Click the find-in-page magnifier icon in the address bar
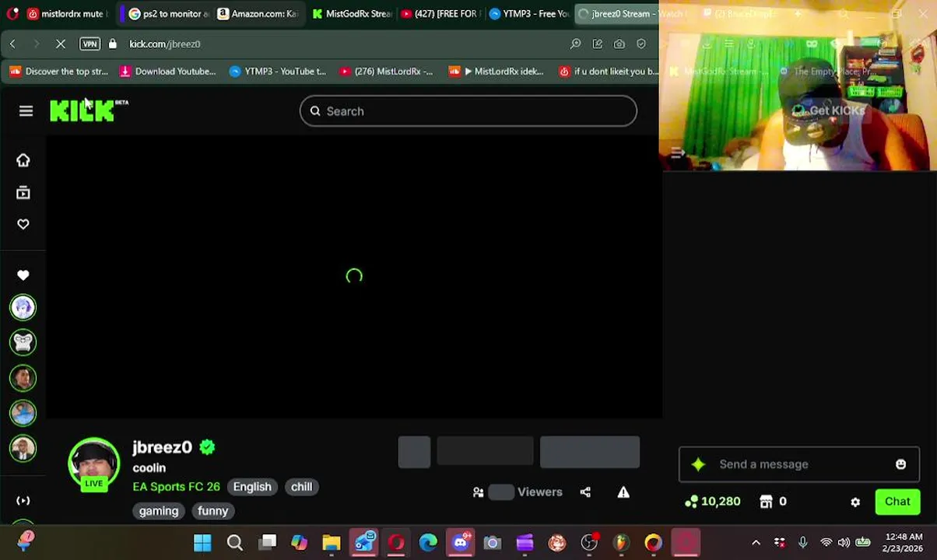 coord(576,44)
